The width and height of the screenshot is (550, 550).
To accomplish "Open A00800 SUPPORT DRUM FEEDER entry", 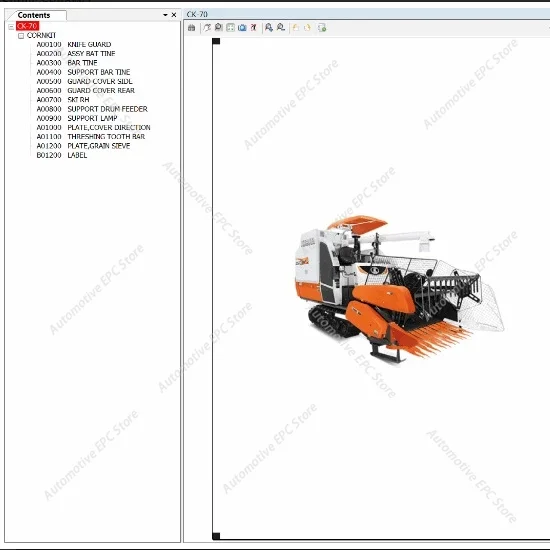I will [x=92, y=109].
